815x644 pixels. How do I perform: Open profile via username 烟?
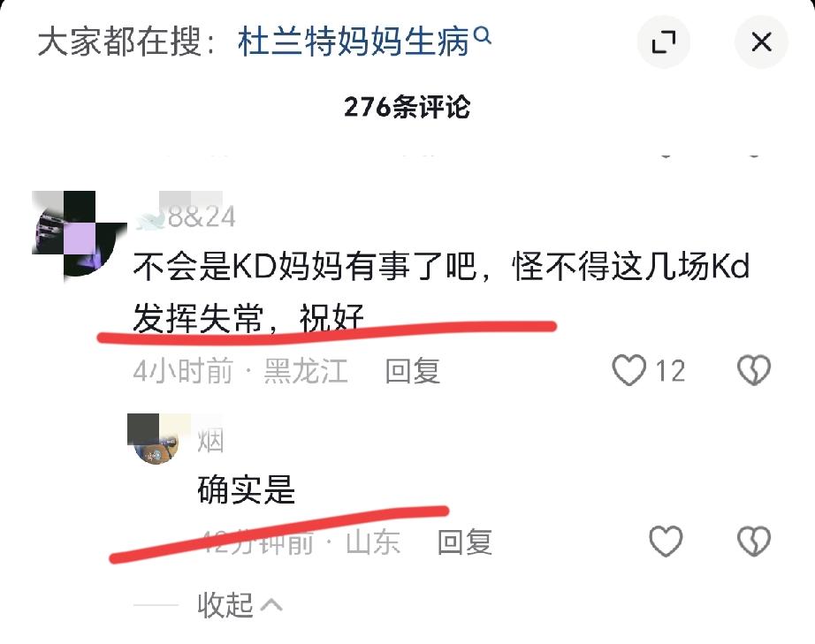pyautogui.click(x=210, y=441)
